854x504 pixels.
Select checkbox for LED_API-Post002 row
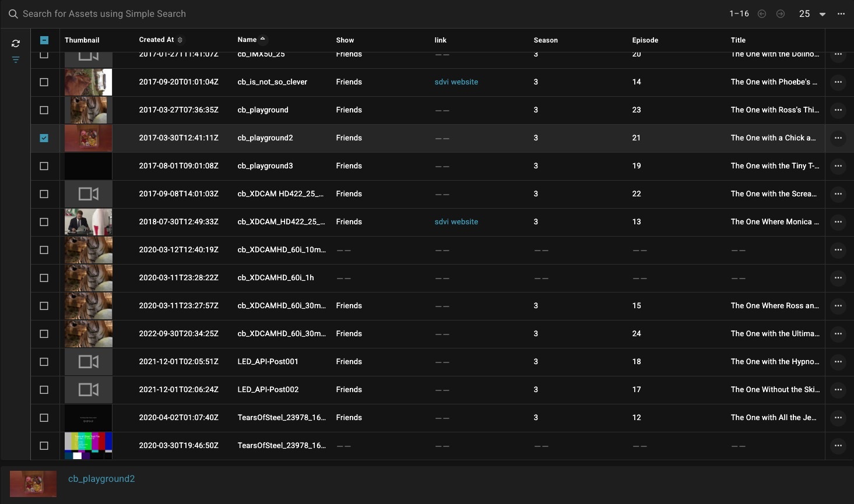click(x=44, y=390)
